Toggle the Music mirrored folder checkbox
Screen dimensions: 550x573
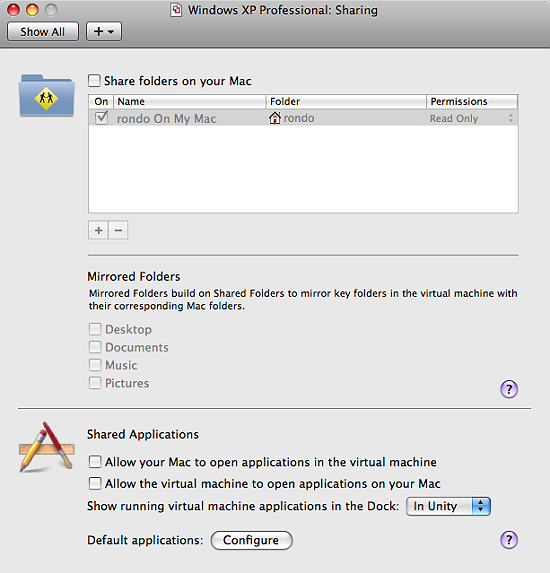click(95, 365)
